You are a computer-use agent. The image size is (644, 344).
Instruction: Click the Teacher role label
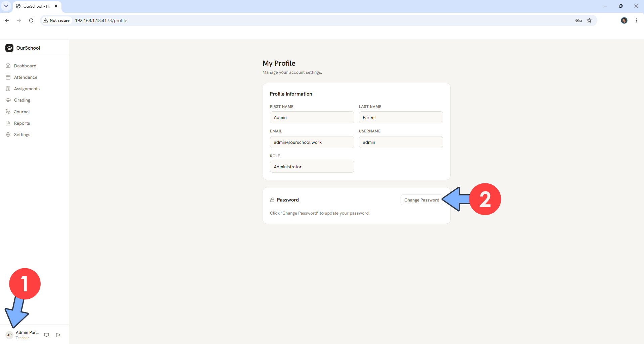[x=22, y=338]
